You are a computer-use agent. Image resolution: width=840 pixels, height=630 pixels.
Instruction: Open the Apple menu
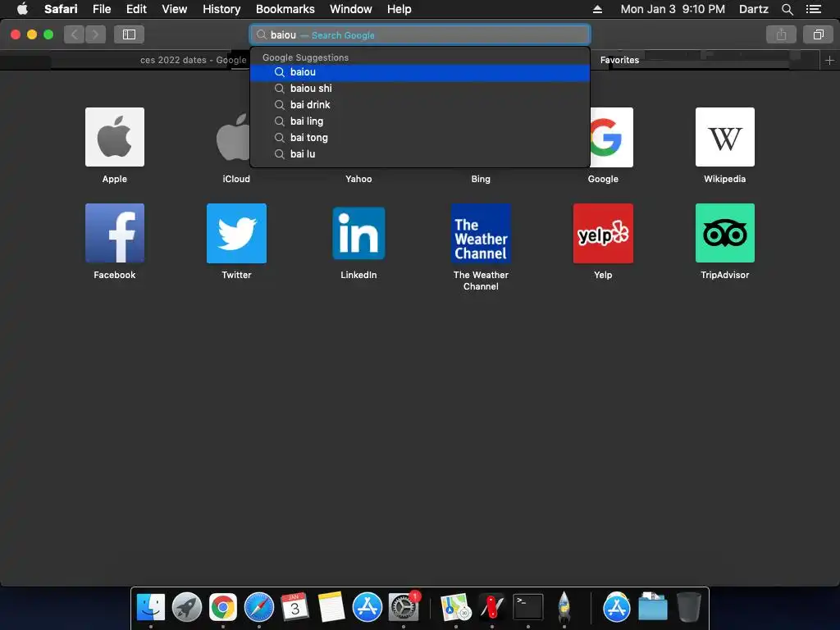point(22,9)
